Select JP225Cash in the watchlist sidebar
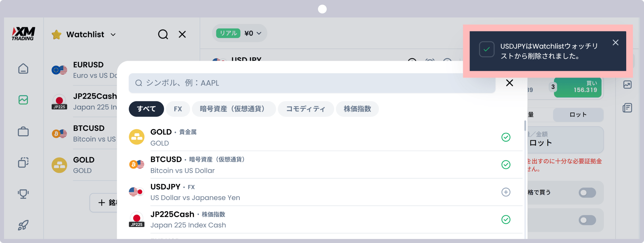The image size is (644, 243). click(x=84, y=101)
